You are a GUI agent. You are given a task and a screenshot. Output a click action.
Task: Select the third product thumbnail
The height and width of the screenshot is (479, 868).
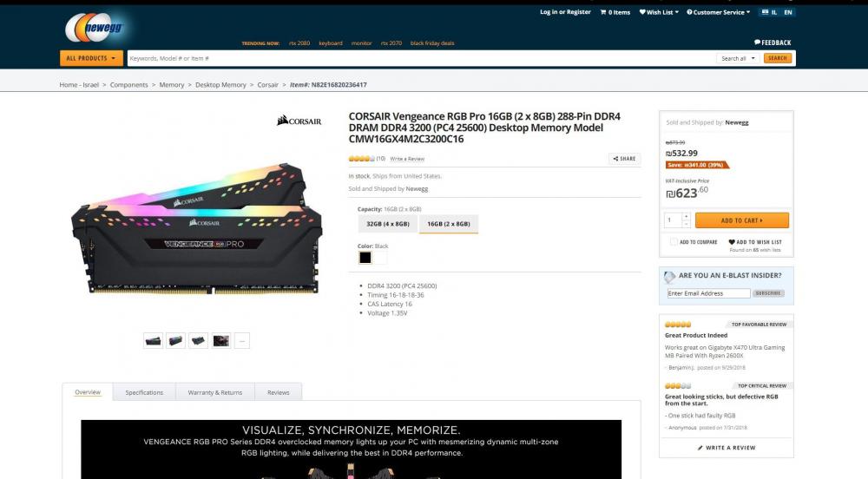pos(198,341)
